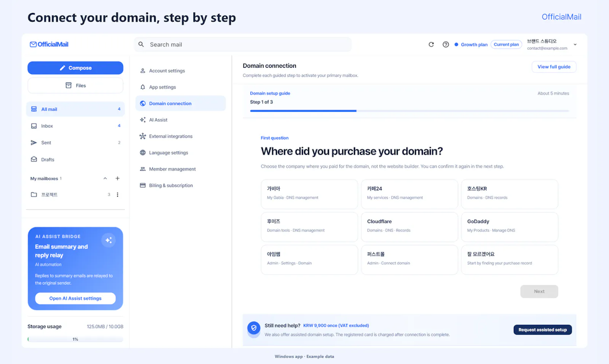Click the Account settings person icon
The width and height of the screenshot is (609, 364).
(x=143, y=71)
